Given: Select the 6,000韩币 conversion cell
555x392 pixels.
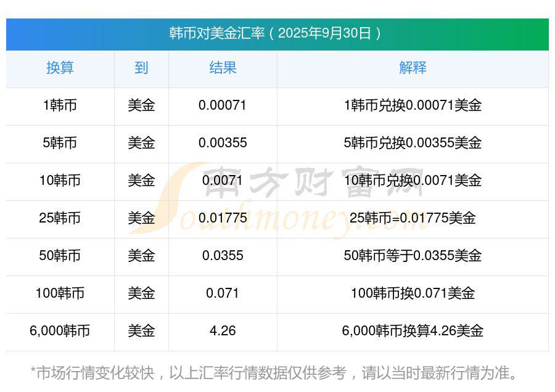Looking at the screenshot, I should pyautogui.click(x=60, y=331).
